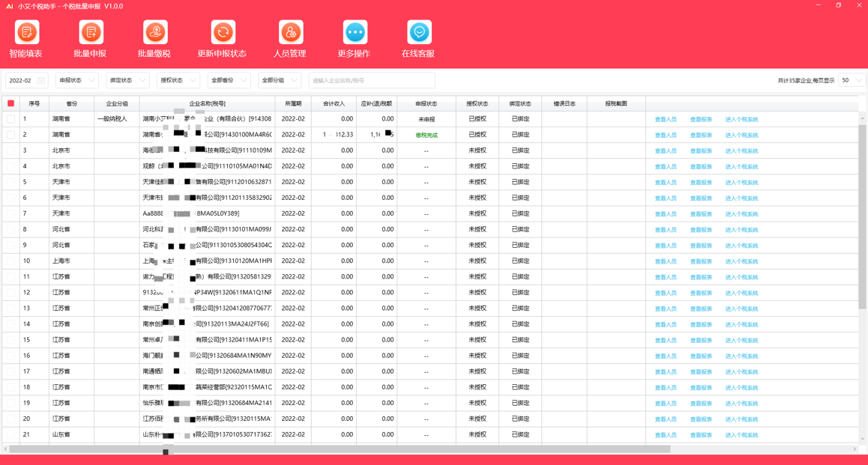Click 查看人员 link for row 1
Screen dimensions: 868x465
click(x=666, y=119)
